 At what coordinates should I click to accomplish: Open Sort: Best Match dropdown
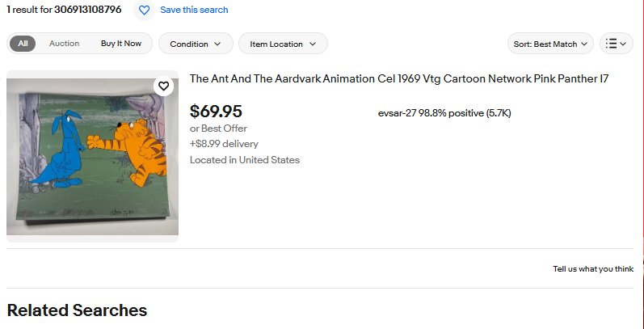pyautogui.click(x=550, y=44)
